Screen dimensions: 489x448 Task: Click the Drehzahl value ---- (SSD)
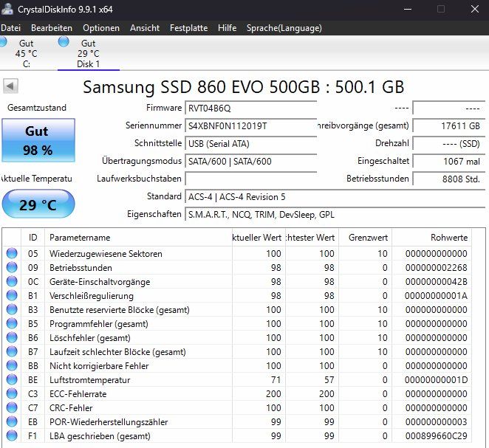tap(449, 144)
